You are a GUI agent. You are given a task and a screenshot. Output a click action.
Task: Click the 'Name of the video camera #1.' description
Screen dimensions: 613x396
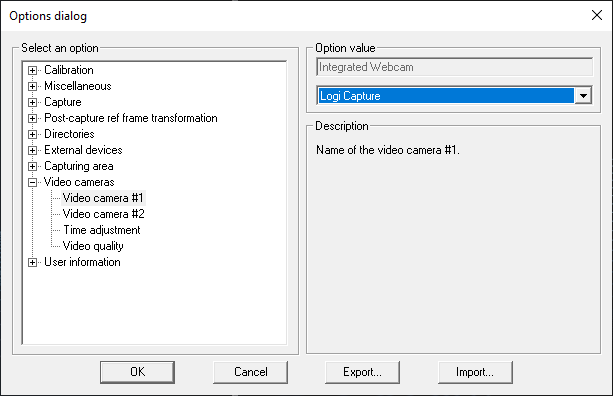point(388,150)
